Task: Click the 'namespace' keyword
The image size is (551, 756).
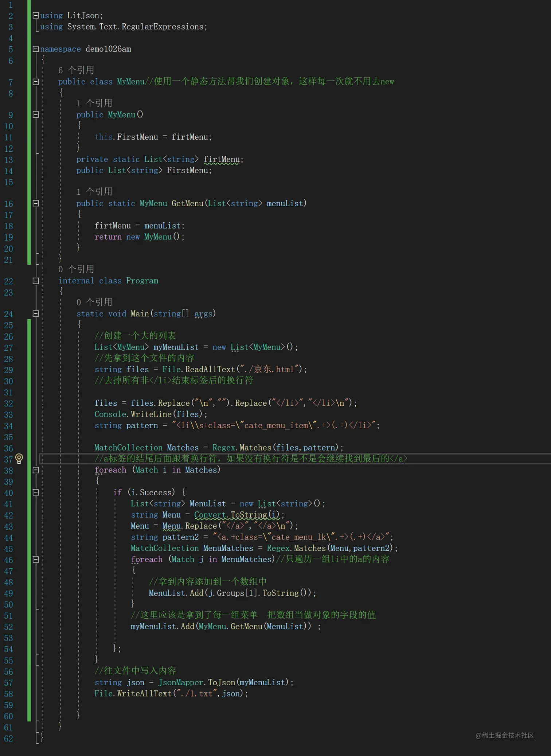Action: click(x=60, y=49)
